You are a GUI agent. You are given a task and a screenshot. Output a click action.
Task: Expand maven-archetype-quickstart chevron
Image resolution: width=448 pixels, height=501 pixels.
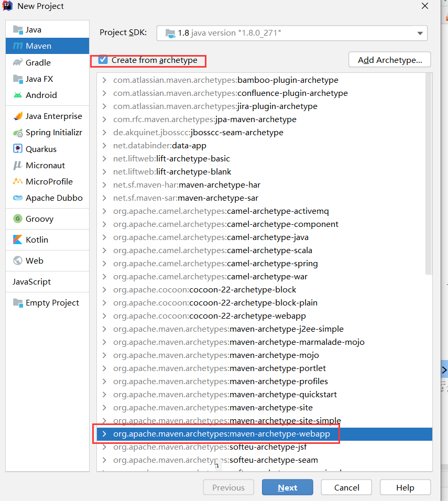104,394
